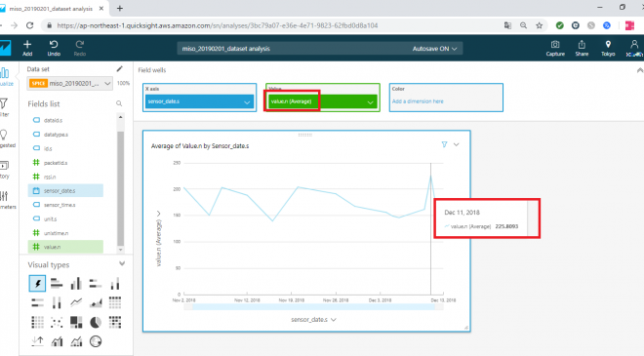Image resolution: width=644 pixels, height=356 pixels.
Task: Edit the data set with pencil icon
Action: click(x=119, y=69)
